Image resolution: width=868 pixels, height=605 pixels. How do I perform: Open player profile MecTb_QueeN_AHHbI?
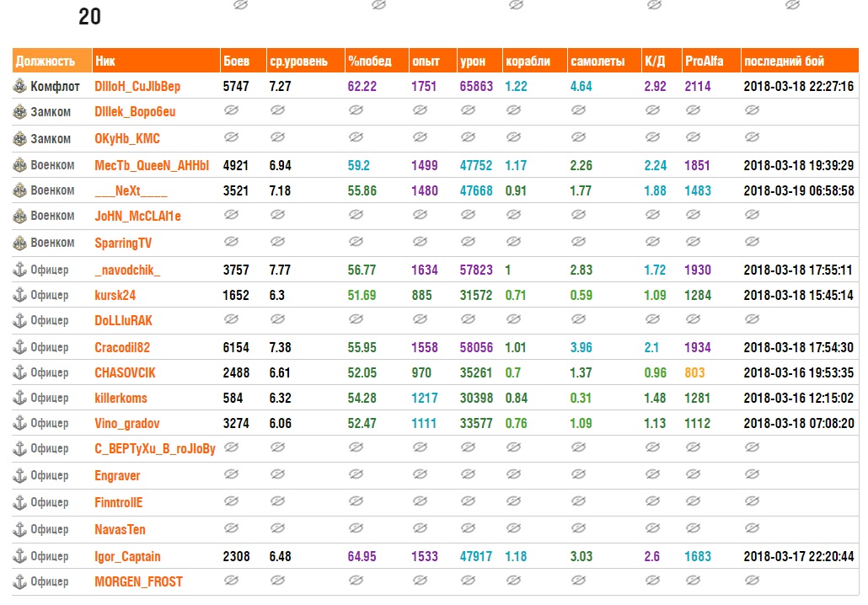tap(152, 165)
